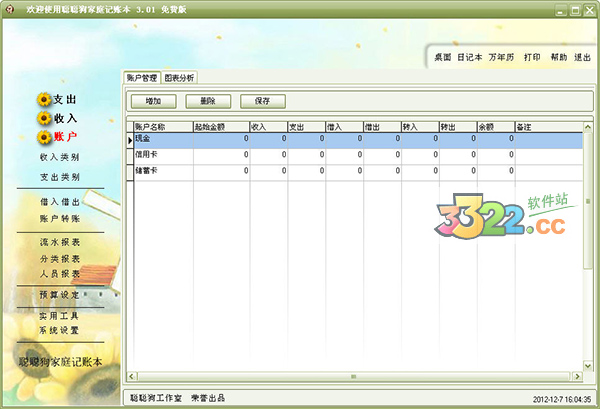Open 预算设定 budget settings

click(59, 295)
